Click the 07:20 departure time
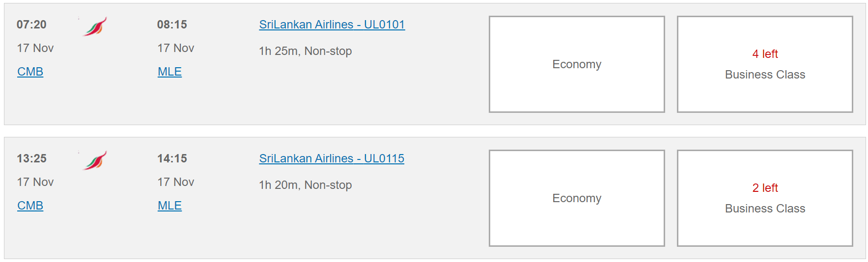868x262 pixels. (31, 25)
